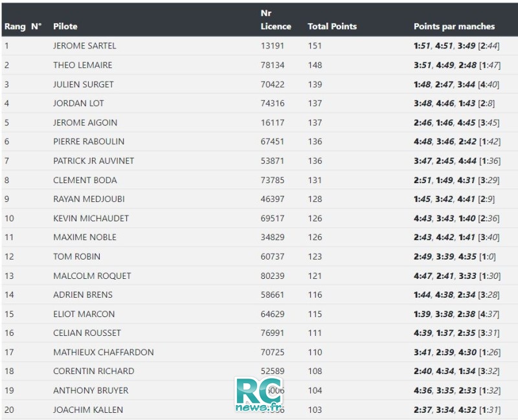Viewport: 518px width, 420px height.
Task: Click KEVIN MICHAUDET's total of 126
Action: (x=315, y=218)
